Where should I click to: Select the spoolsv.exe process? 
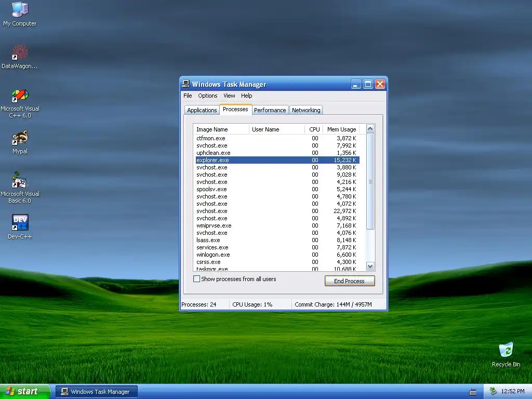tap(277, 189)
